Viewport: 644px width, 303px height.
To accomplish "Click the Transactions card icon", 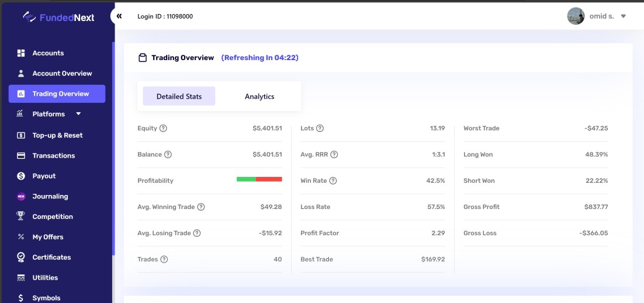I will coord(21,156).
